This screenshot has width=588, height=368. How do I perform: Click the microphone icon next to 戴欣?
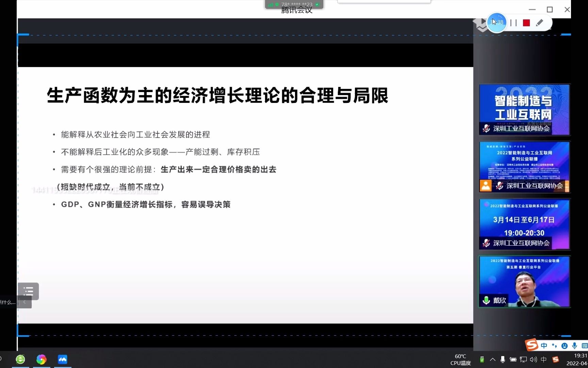coord(486,300)
